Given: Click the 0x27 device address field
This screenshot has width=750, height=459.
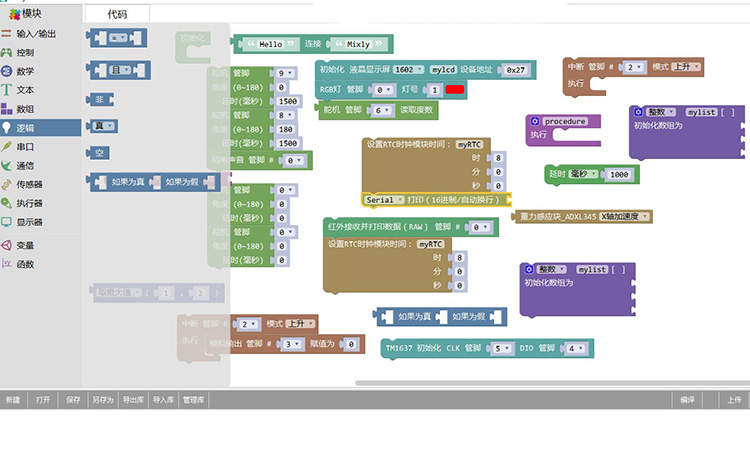Looking at the screenshot, I should 515,70.
